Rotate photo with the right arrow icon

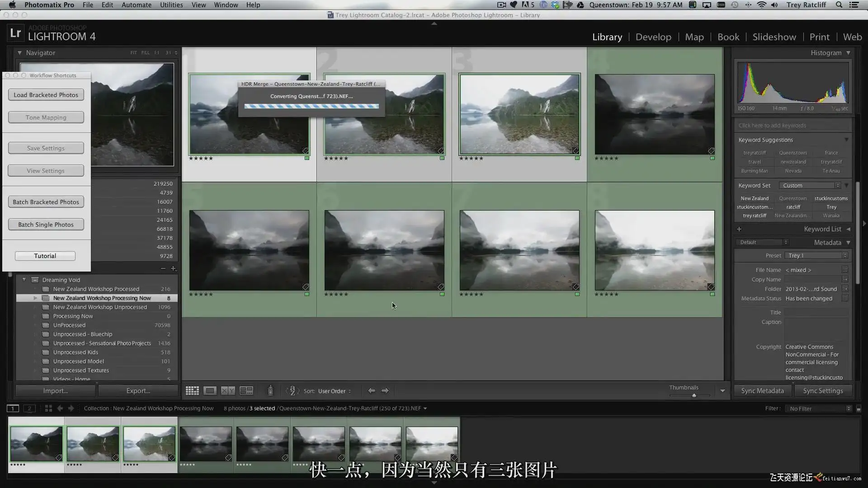coord(385,391)
